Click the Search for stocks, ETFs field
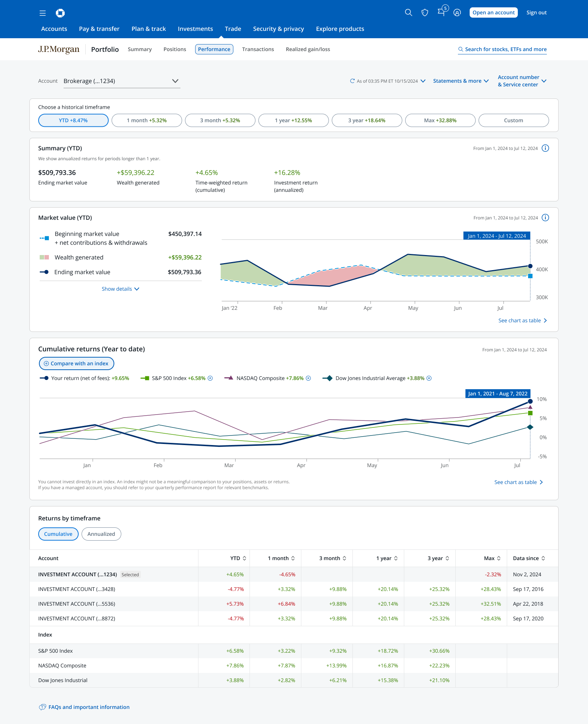This screenshot has height=724, width=588. click(502, 49)
